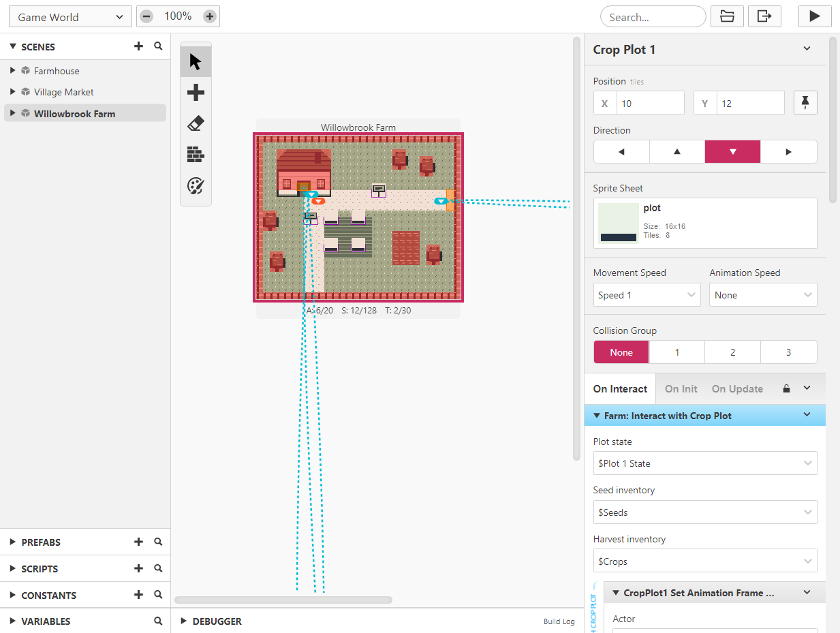Click the Export project icon
Viewport: 840px width, 633px height.
[x=764, y=16]
